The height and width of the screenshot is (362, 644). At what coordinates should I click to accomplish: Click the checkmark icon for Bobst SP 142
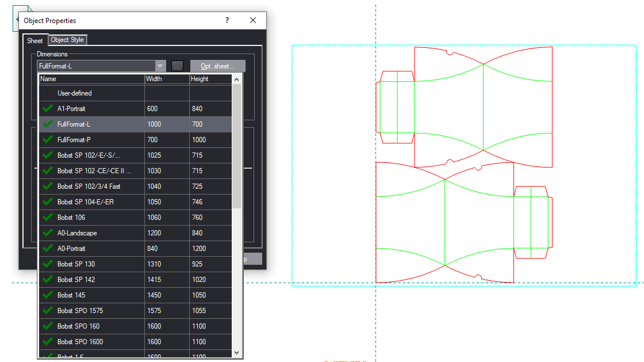48,279
